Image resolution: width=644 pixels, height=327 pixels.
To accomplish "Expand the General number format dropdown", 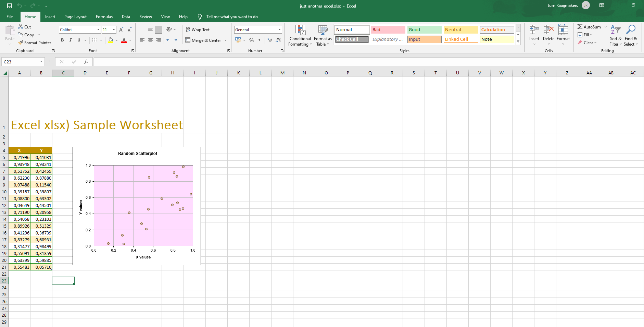I will 279,30.
